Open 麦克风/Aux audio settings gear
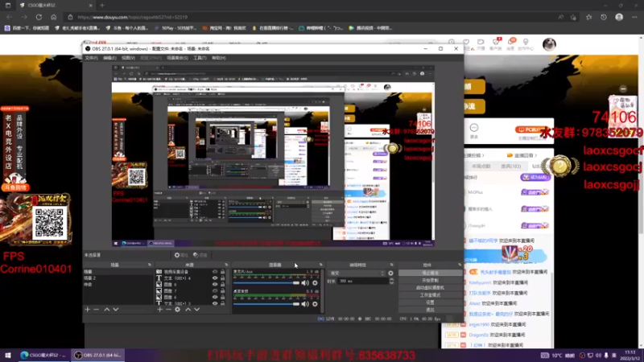The width and height of the screenshot is (644, 362). click(x=315, y=283)
